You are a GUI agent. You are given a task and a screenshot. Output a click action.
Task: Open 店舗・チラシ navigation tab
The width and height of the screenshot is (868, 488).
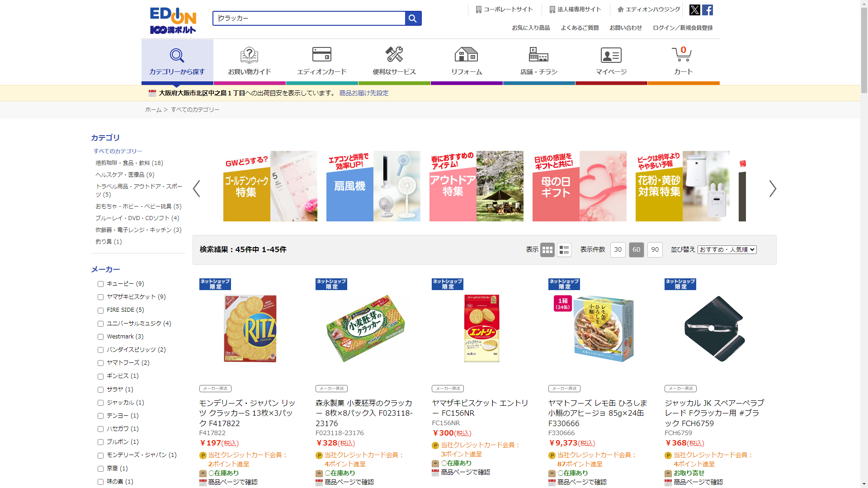click(x=538, y=61)
